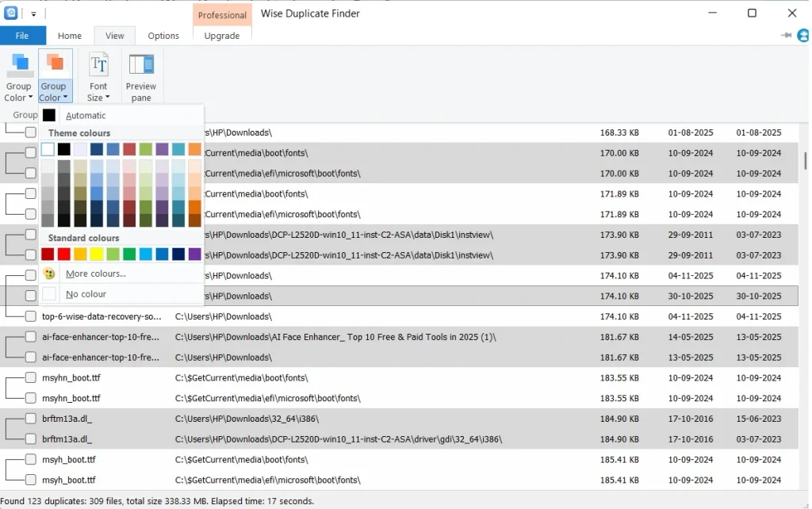Viewport: 812px width, 509px height.
Task: Switch to the Home tab
Action: point(70,36)
